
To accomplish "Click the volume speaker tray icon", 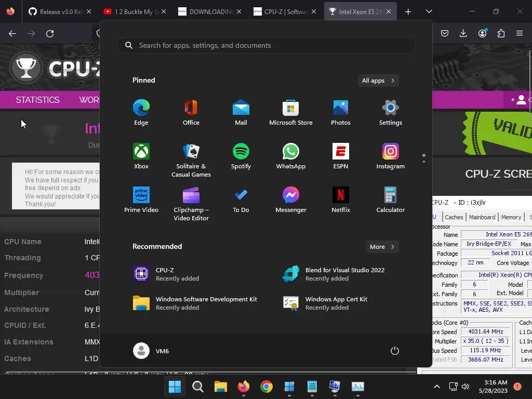I will coord(465,387).
